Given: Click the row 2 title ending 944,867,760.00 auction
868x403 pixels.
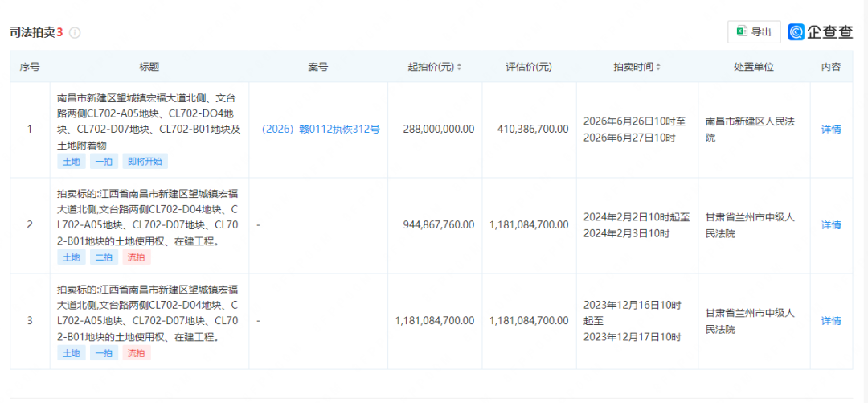Looking at the screenshot, I should click(149, 217).
